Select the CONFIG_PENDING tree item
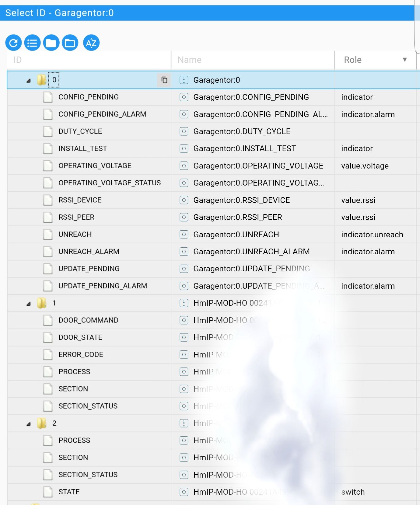Image resolution: width=420 pixels, height=505 pixels. (89, 97)
